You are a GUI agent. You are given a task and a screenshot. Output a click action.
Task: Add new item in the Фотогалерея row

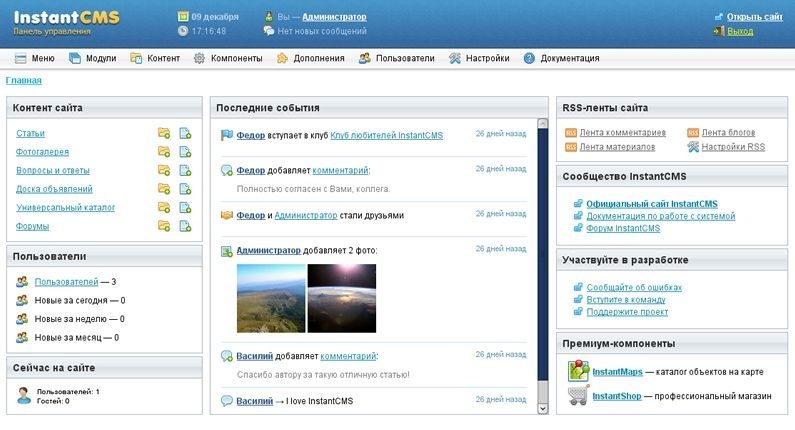point(185,152)
